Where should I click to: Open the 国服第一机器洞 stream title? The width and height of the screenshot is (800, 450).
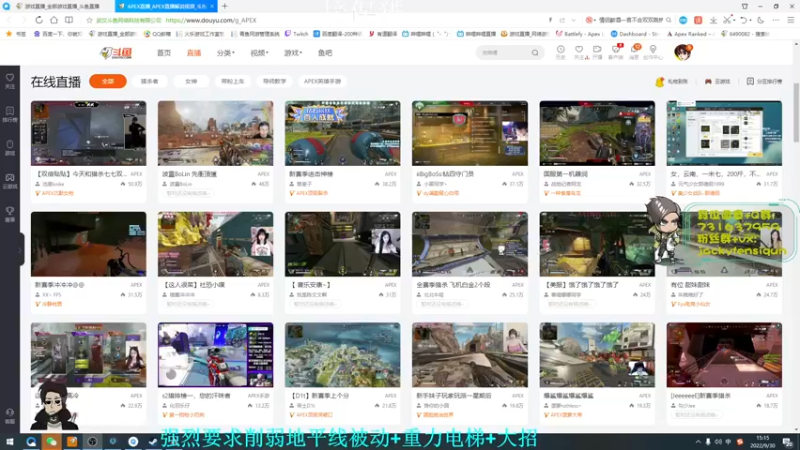tap(566, 174)
